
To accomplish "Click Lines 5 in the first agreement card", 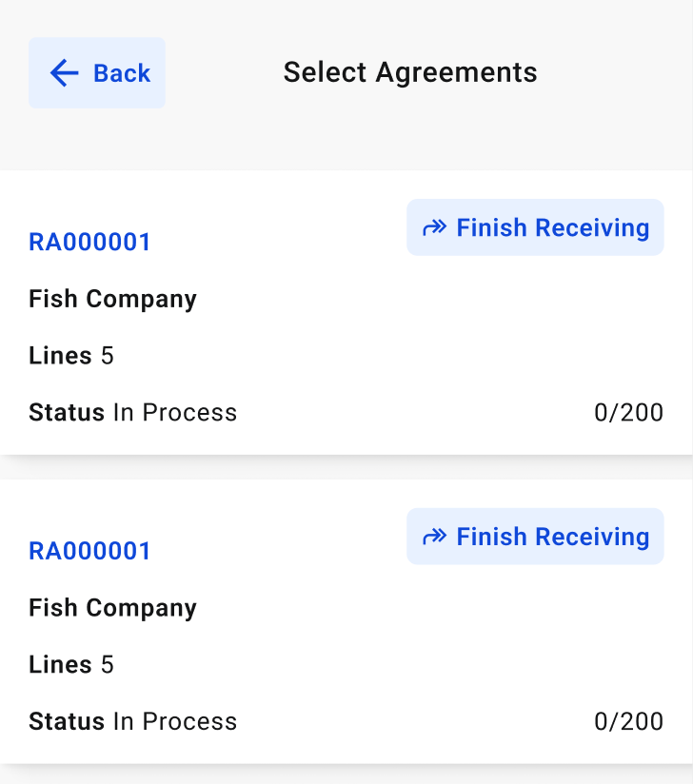I will [x=71, y=356].
